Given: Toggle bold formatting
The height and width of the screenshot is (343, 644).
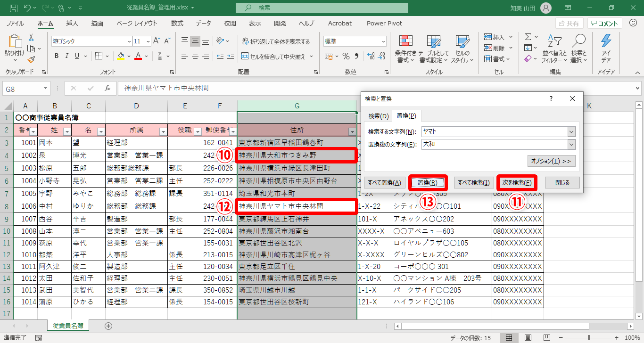Looking at the screenshot, I should [57, 56].
